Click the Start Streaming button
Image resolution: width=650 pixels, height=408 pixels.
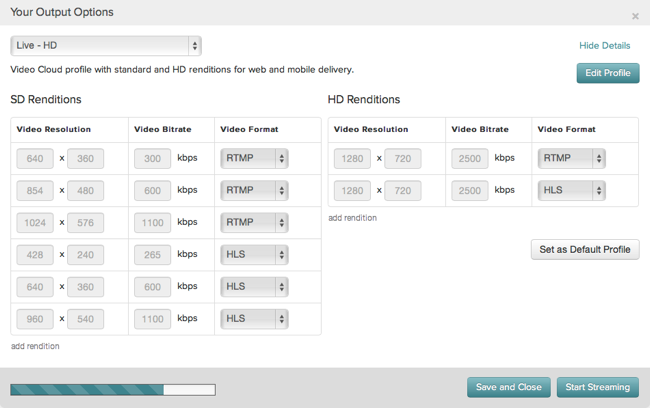point(597,387)
